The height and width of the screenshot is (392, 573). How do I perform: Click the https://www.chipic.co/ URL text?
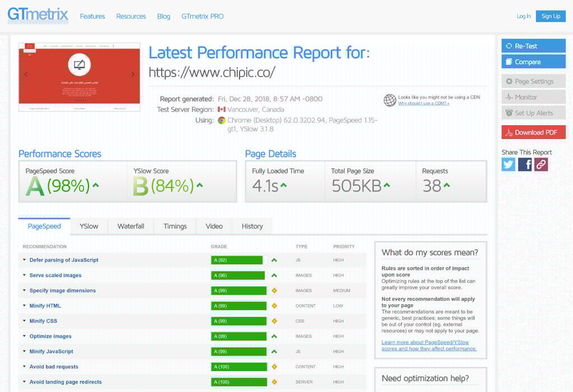point(212,72)
